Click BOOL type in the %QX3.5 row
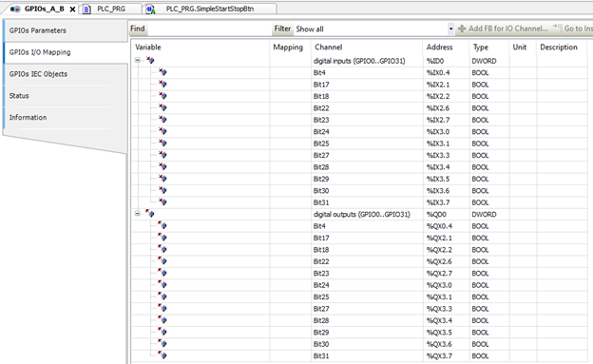Image resolution: width=593 pixels, height=364 pixels. pyautogui.click(x=480, y=333)
